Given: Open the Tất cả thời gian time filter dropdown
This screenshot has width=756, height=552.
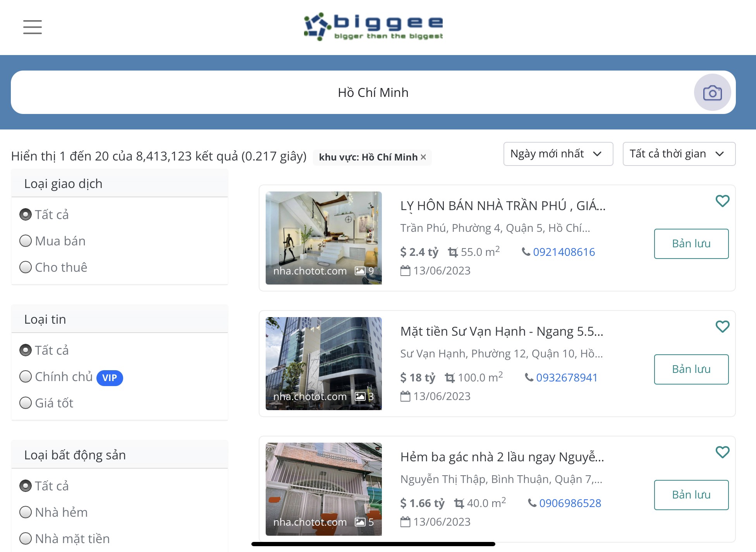Looking at the screenshot, I should 679,154.
